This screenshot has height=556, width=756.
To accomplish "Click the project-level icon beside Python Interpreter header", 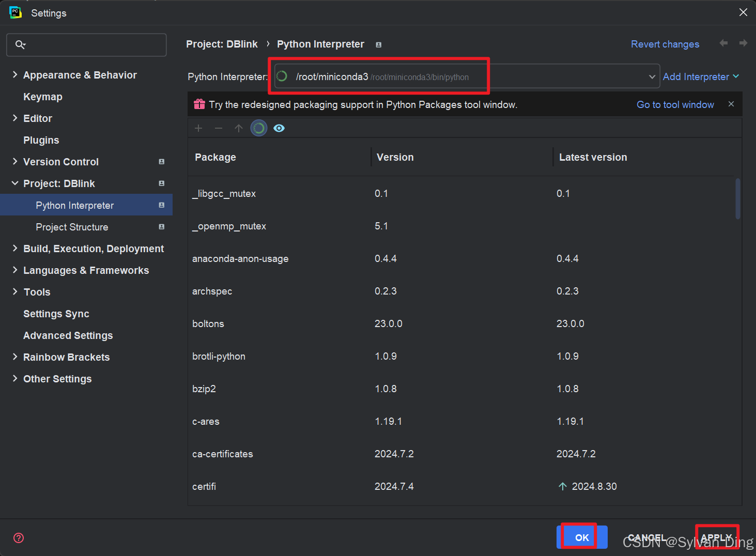I will click(378, 45).
